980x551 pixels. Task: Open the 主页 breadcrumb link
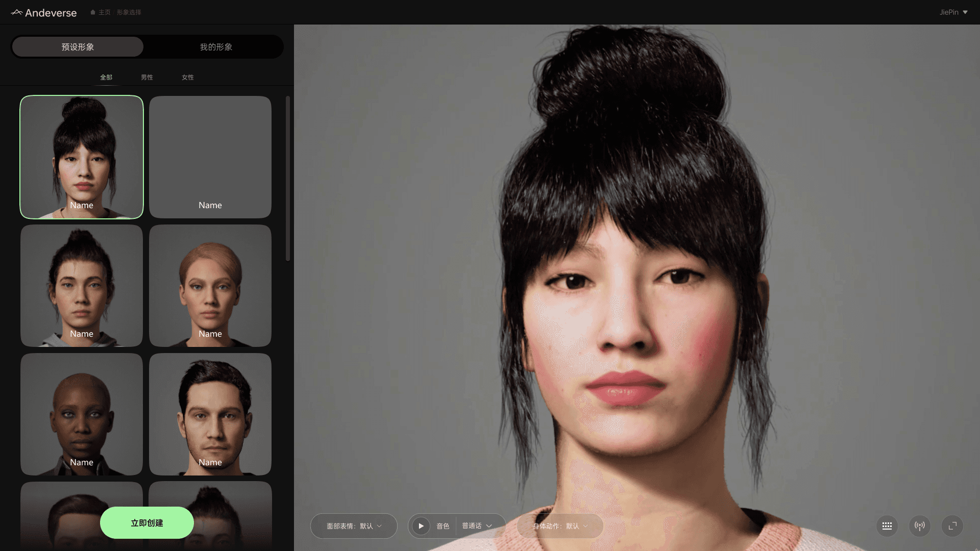[105, 12]
